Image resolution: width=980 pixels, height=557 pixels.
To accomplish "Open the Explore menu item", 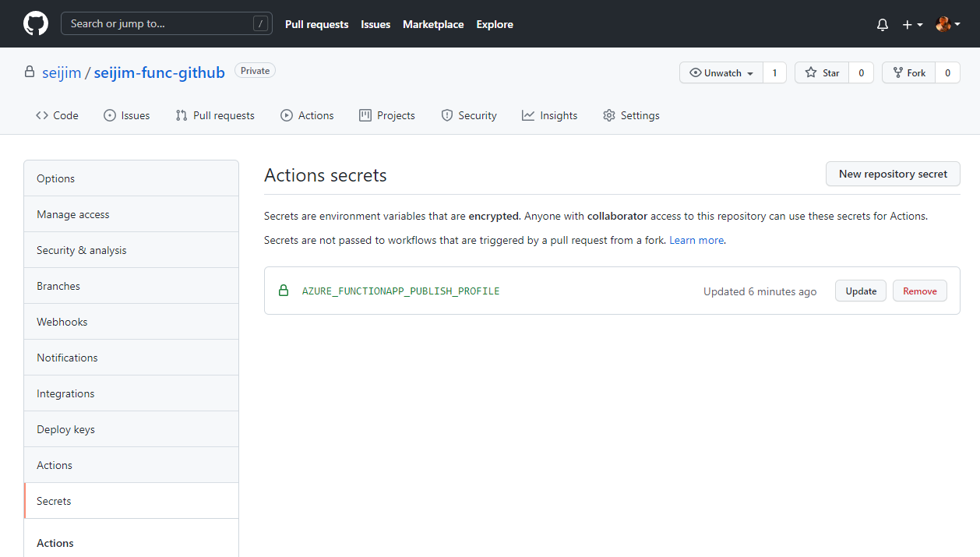I will coord(495,24).
